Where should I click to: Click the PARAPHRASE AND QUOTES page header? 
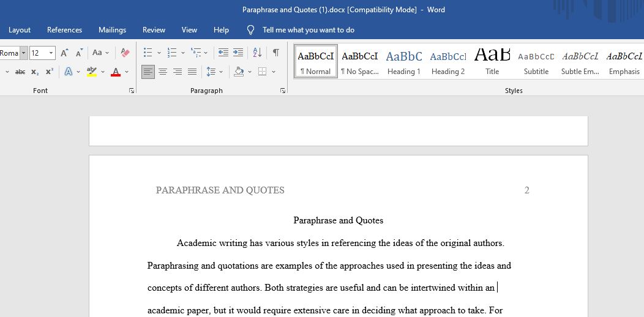tap(220, 190)
